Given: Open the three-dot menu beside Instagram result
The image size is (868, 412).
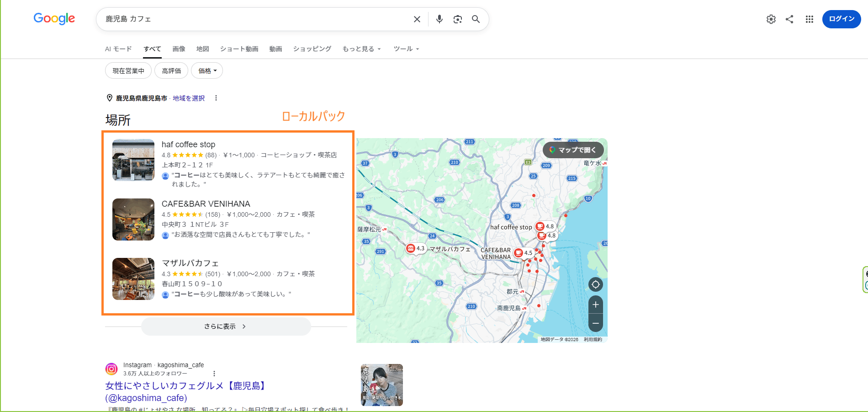Looking at the screenshot, I should point(214,374).
